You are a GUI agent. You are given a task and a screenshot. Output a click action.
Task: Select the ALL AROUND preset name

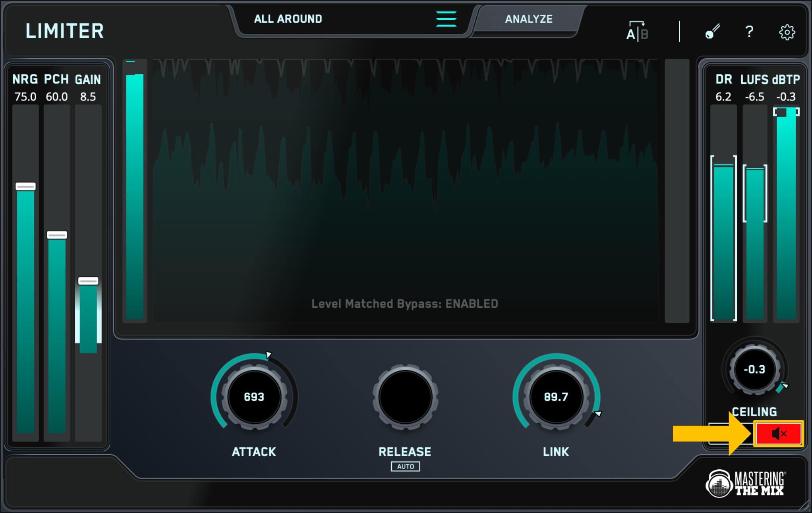[x=288, y=19]
